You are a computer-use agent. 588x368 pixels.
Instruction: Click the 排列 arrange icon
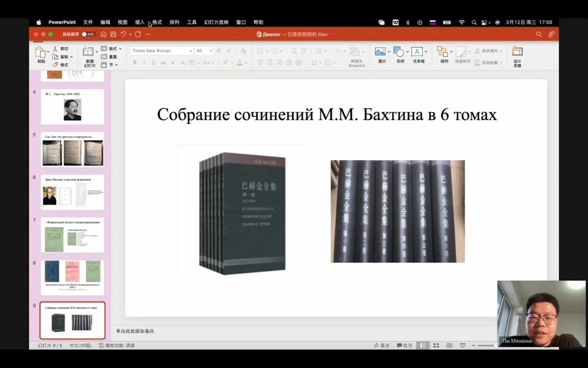pos(443,51)
